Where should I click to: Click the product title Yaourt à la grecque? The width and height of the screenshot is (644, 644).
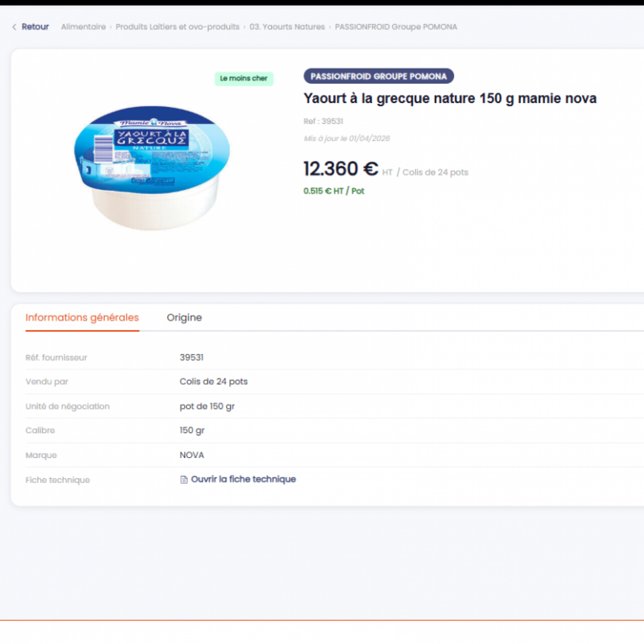coord(450,98)
